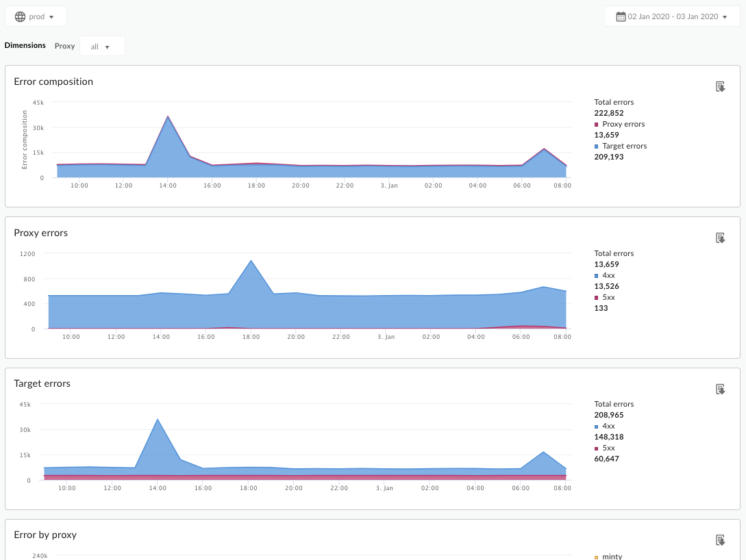Download the Target errors chart data
746x560 pixels.
[720, 389]
